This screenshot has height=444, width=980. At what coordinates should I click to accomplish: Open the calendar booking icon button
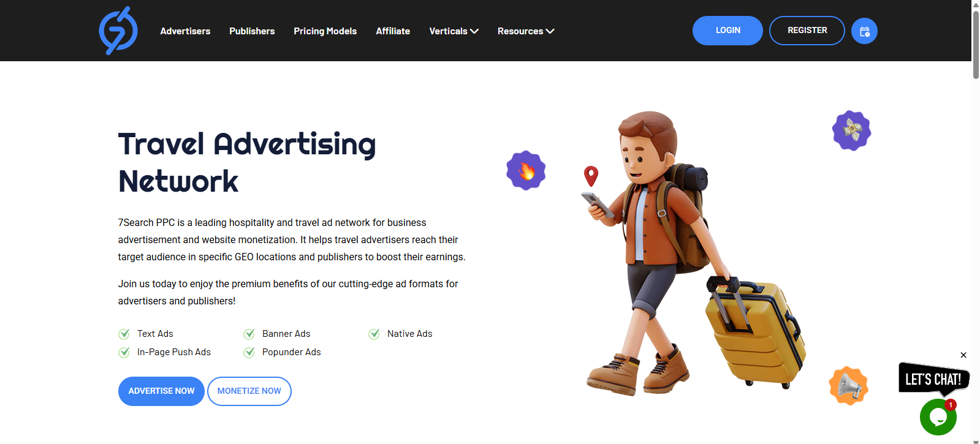click(864, 31)
